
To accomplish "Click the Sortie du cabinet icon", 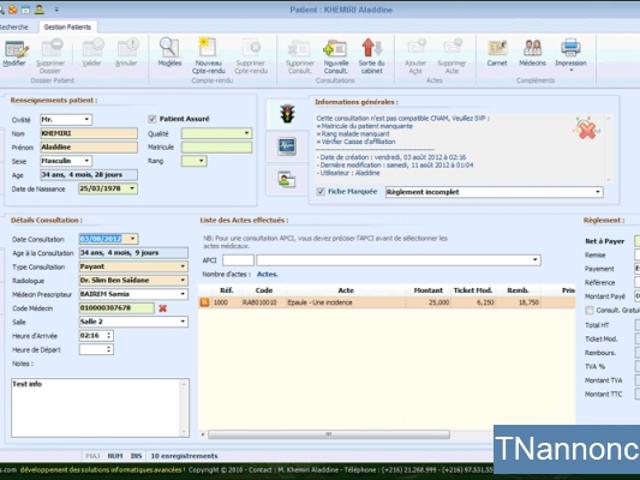I will tap(371, 48).
